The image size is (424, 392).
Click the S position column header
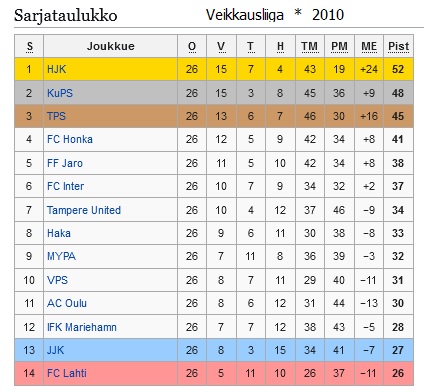pos(29,46)
